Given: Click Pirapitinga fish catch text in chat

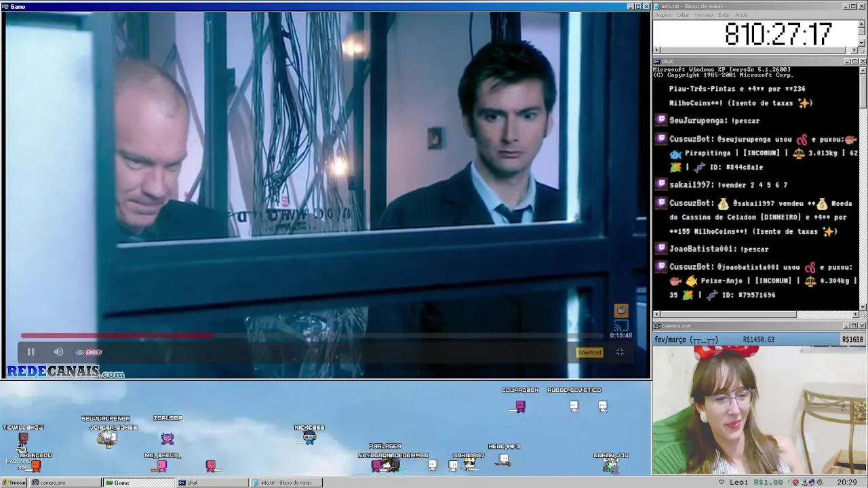Looking at the screenshot, I should [711, 153].
